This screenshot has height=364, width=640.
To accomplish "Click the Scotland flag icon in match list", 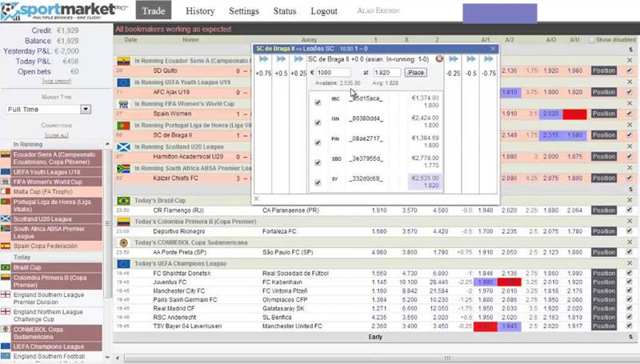I will (x=123, y=147).
